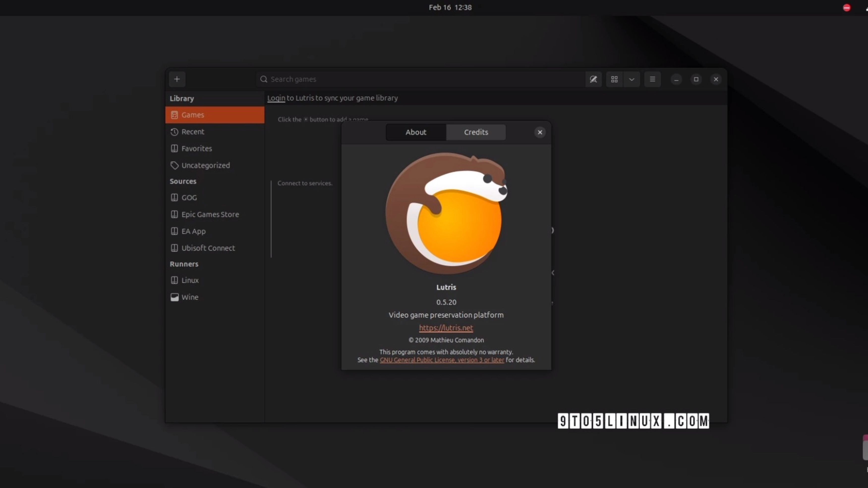Image resolution: width=868 pixels, height=488 pixels.
Task: Open the Recent games category
Action: coord(193,132)
